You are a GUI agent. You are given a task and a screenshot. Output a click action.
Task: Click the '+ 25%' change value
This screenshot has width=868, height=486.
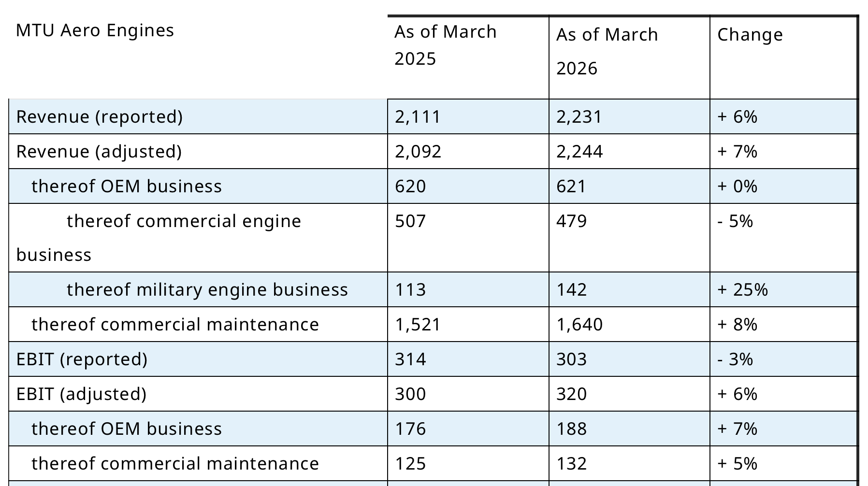pyautogui.click(x=742, y=290)
